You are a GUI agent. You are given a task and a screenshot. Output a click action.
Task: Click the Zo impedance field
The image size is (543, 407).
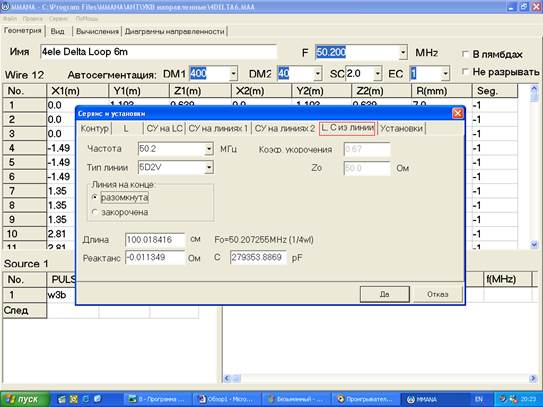point(367,168)
